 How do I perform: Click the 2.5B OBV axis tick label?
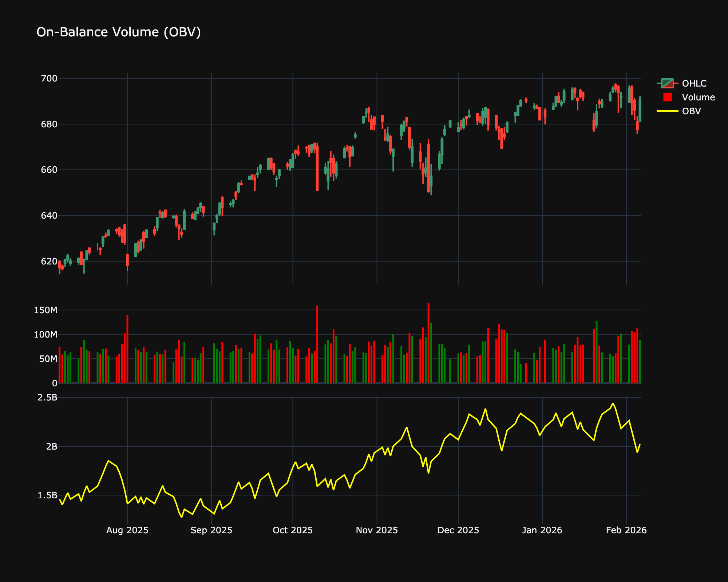[x=47, y=398]
